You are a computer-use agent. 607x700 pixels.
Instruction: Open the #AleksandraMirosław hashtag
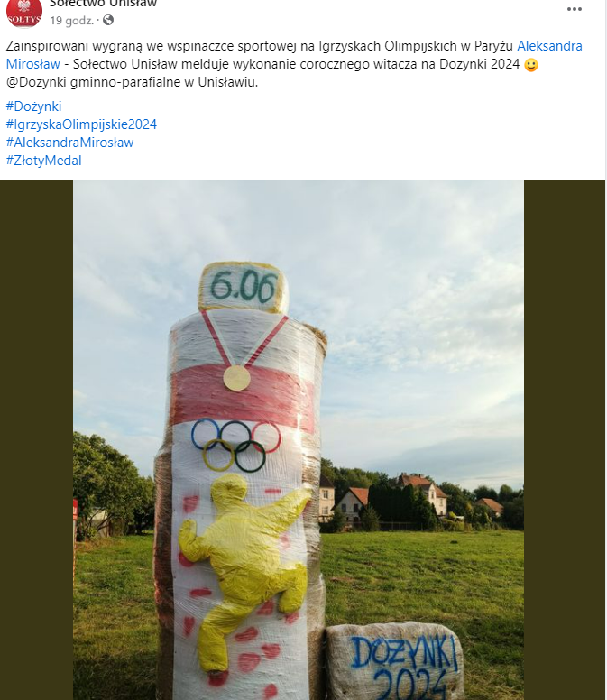coord(69,143)
